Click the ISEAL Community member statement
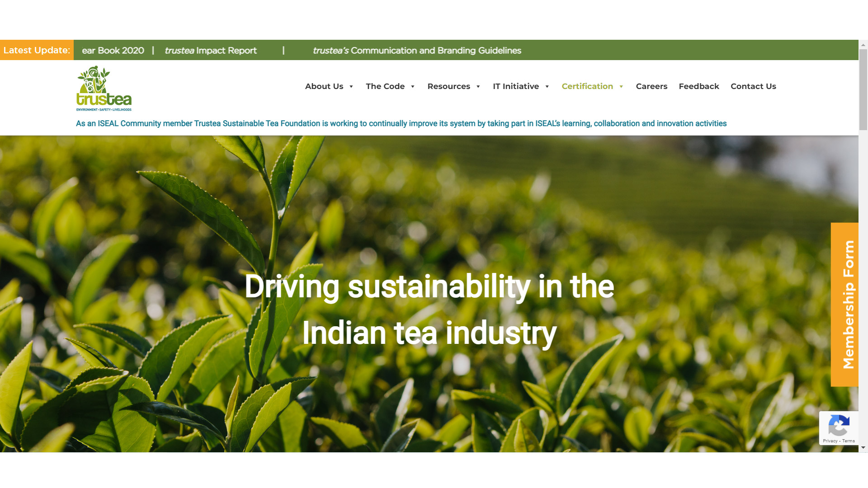 click(401, 123)
